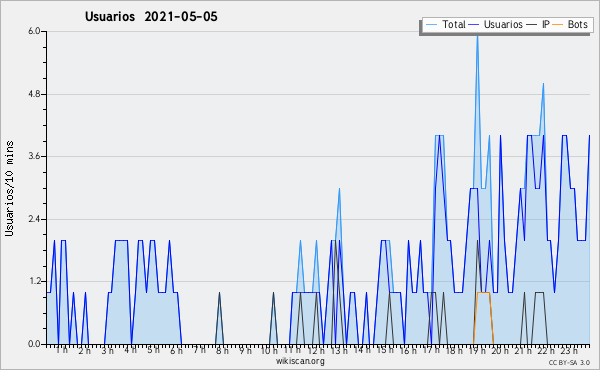Click the x-axis label '11 h'
Viewport: 600px width, 370px height.
[292, 350]
